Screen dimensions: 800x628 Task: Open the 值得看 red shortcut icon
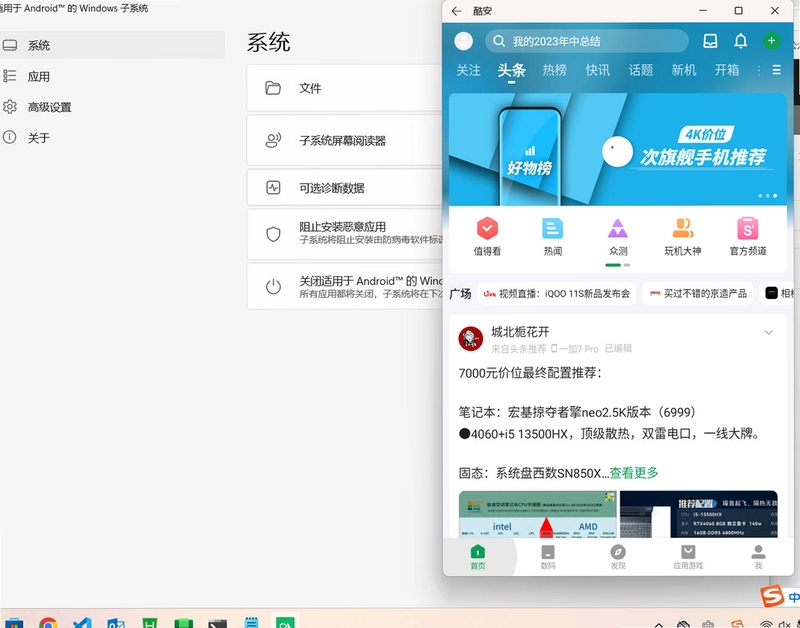click(x=487, y=229)
